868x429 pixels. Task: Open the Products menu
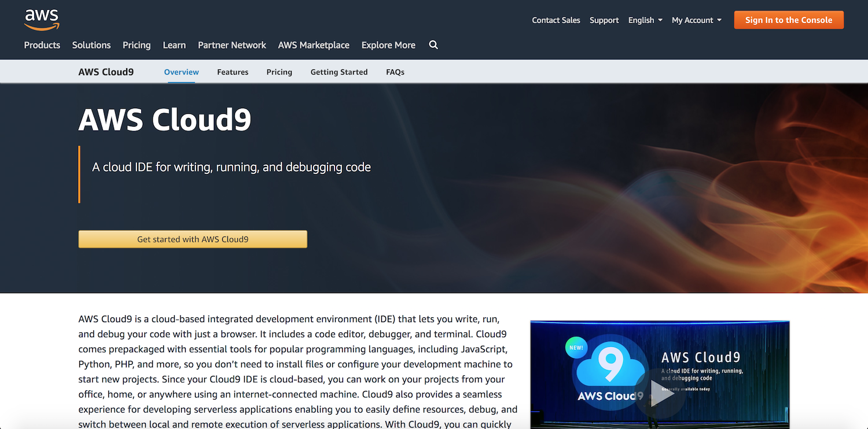(x=42, y=45)
